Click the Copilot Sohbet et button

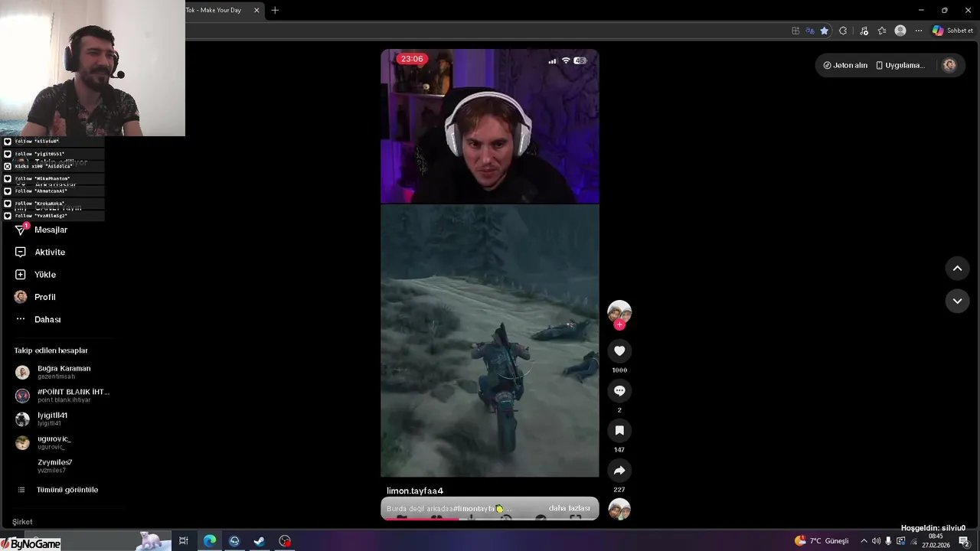[x=952, y=31]
